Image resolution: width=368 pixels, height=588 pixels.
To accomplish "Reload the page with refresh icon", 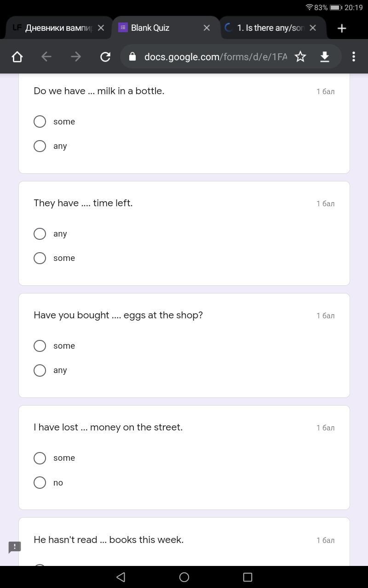I will point(105,57).
